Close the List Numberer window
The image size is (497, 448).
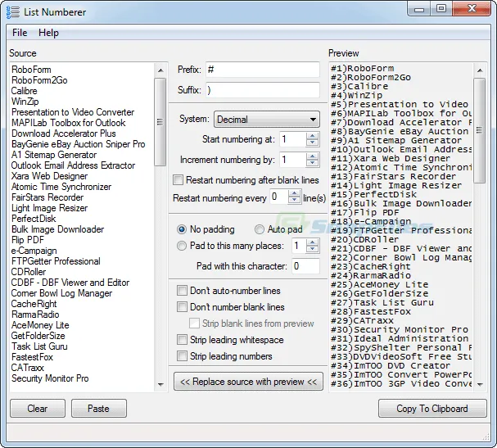coord(472,9)
